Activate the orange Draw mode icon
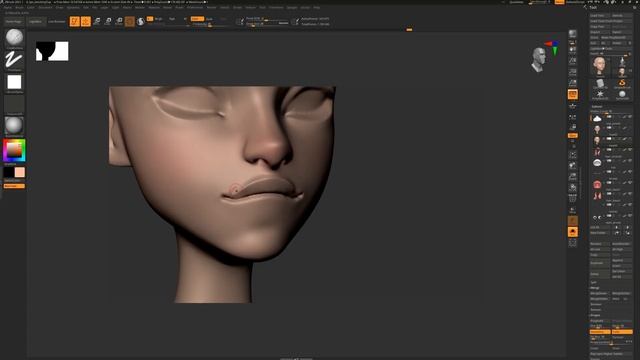Screen dimensions: 640x360 86,21
